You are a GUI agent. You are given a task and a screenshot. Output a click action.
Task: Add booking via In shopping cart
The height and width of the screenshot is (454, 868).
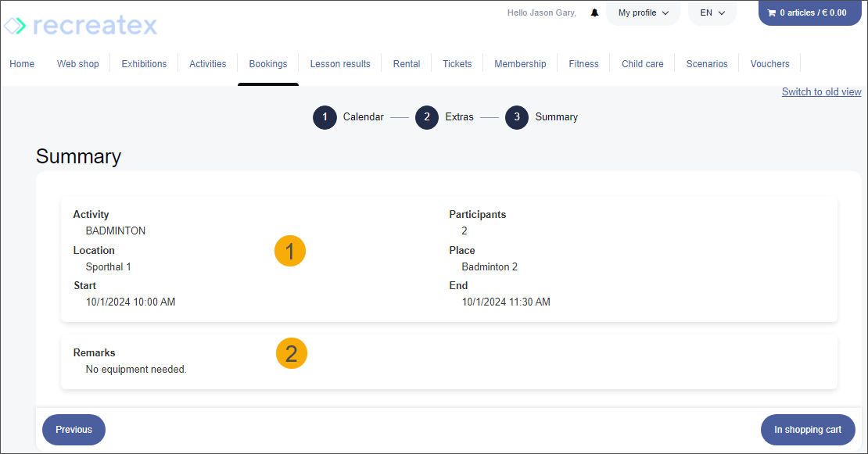[808, 430]
